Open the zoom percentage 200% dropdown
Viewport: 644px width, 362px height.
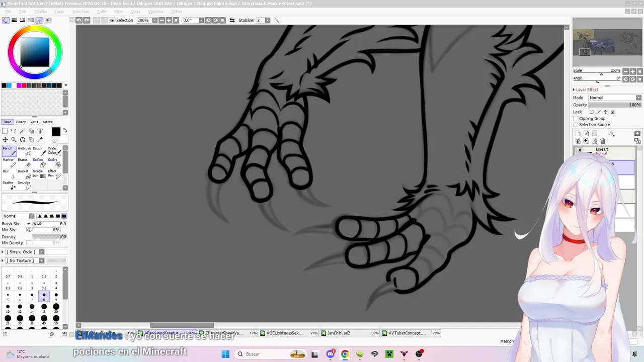coord(154,21)
